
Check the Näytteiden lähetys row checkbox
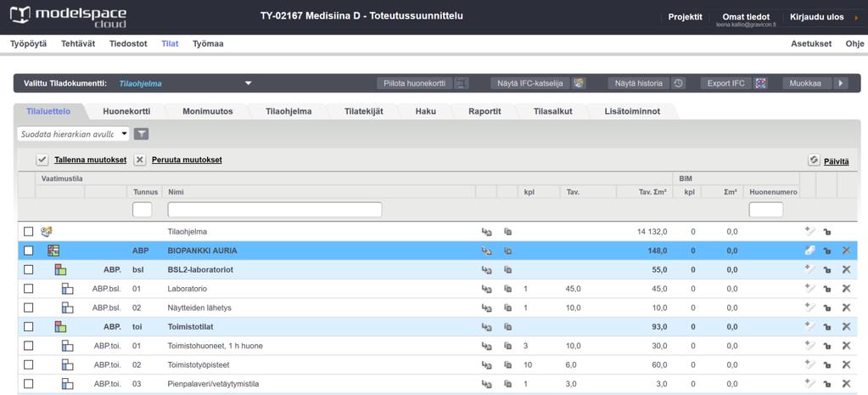(28, 308)
